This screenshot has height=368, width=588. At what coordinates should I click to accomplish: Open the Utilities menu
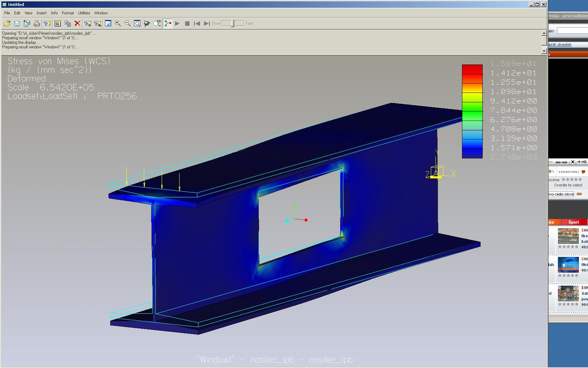pos(84,13)
